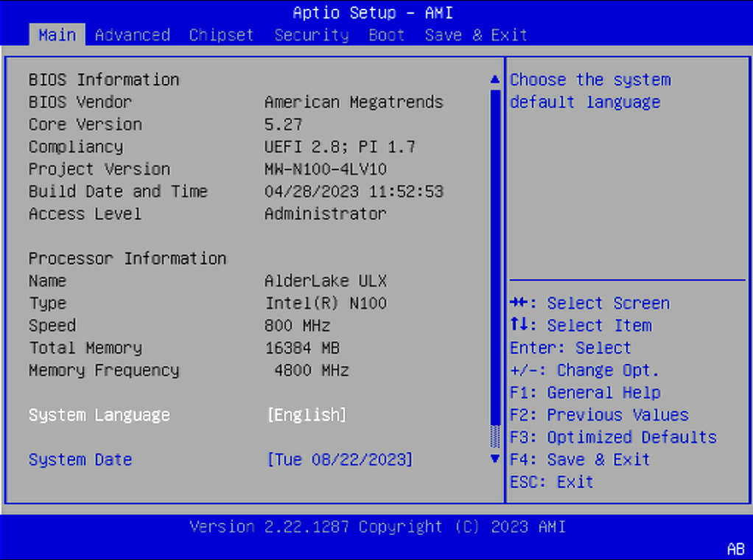This screenshot has height=560, width=753.
Task: Click the processor Type label
Action: click(48, 304)
